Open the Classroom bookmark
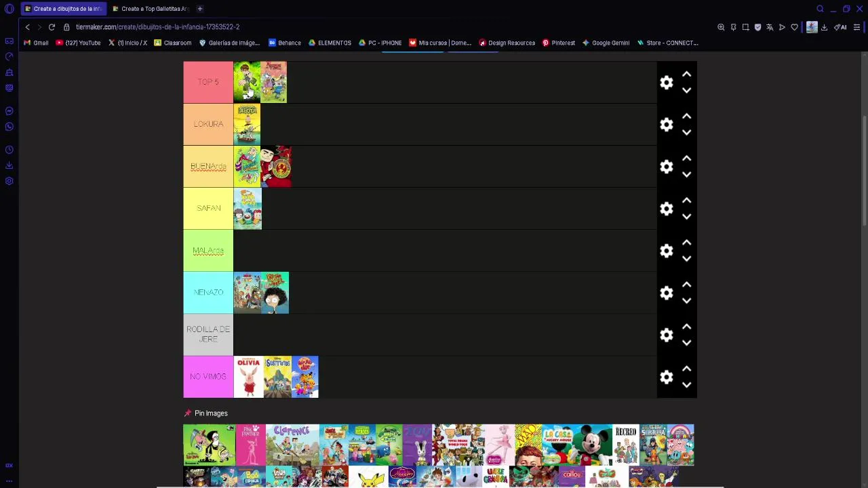 tap(172, 43)
